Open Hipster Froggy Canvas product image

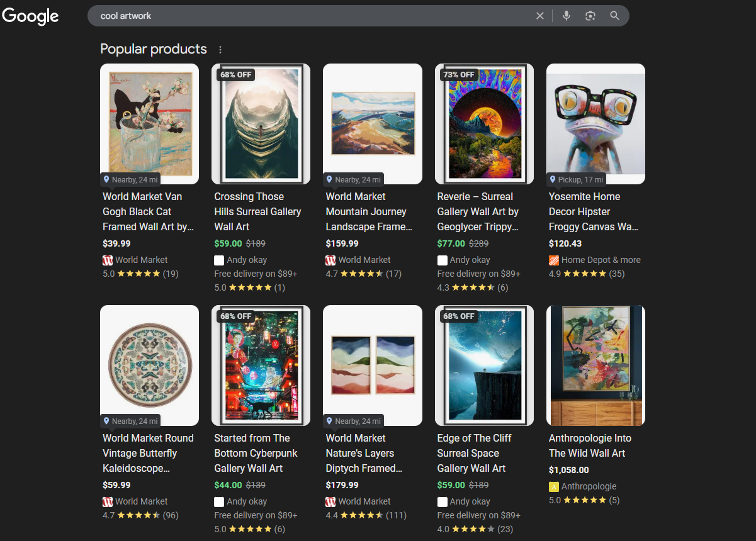point(595,124)
